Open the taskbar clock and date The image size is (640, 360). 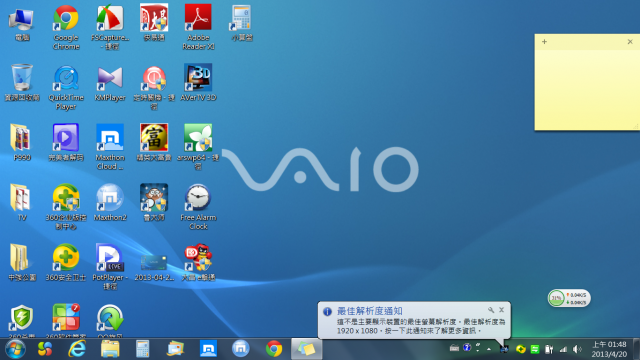click(x=609, y=349)
